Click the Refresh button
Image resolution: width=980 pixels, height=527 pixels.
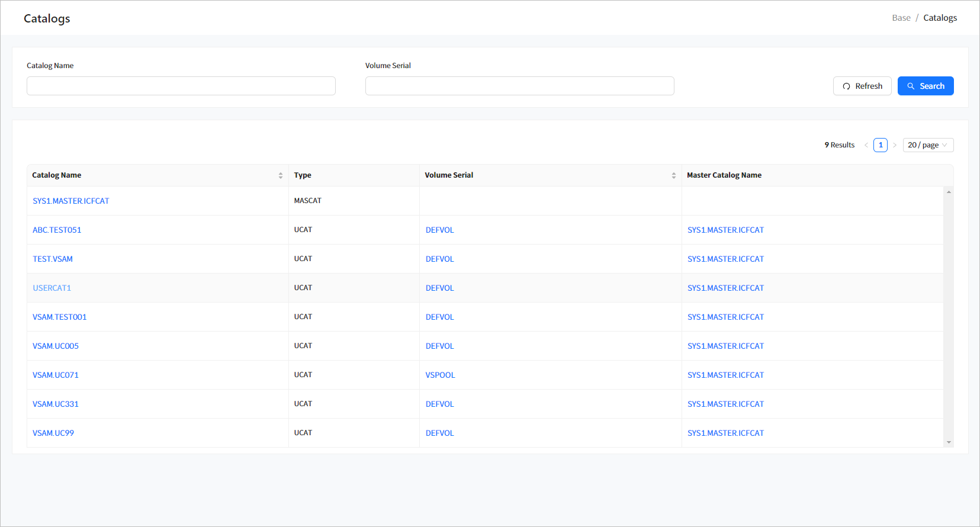[862, 86]
